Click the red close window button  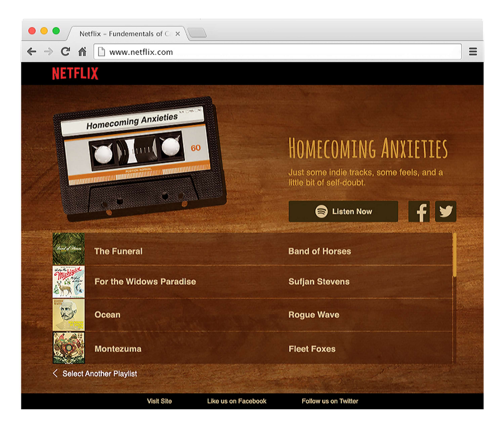coord(32,31)
